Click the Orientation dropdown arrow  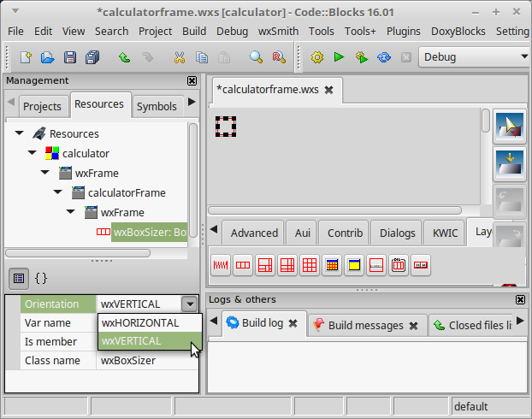click(190, 304)
